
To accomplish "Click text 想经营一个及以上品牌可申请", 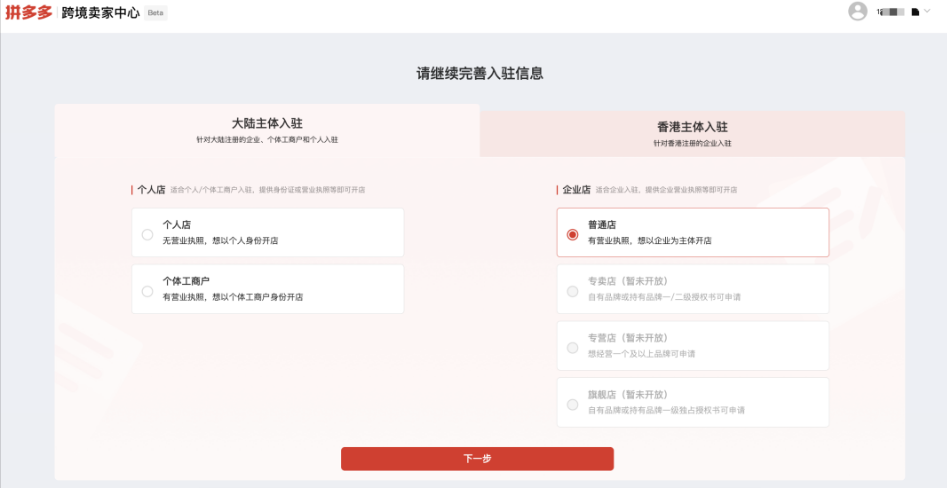I will [x=641, y=354].
